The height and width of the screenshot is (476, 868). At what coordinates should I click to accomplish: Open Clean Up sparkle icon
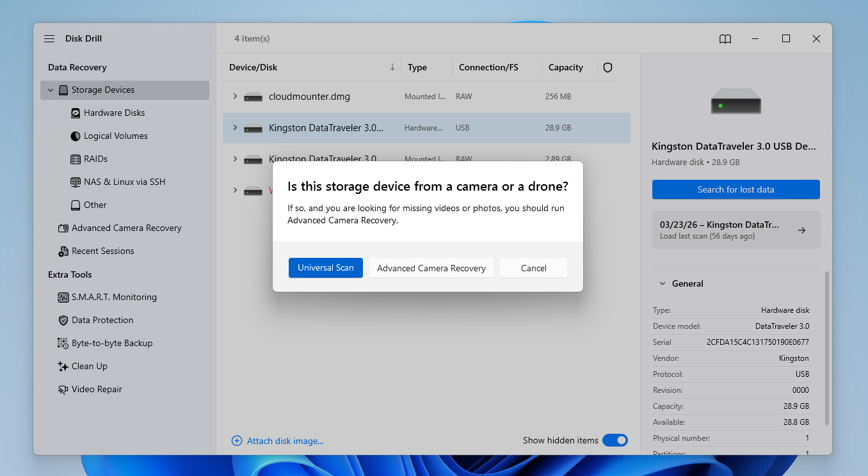63,367
